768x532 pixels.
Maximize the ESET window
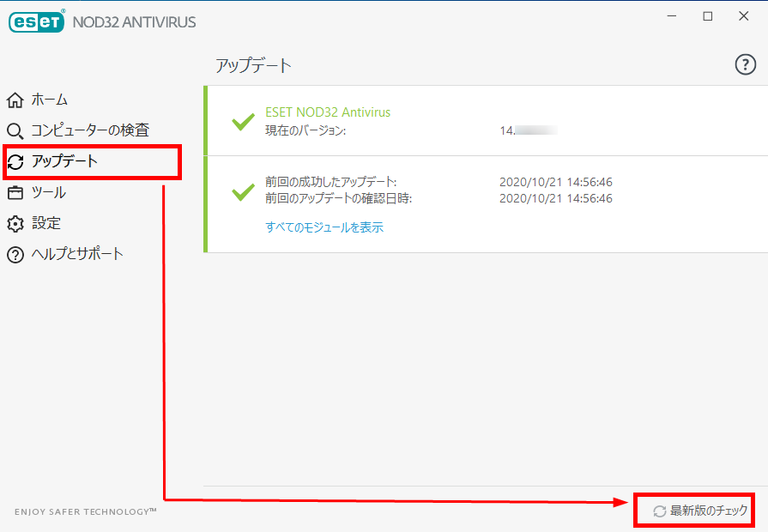point(708,16)
